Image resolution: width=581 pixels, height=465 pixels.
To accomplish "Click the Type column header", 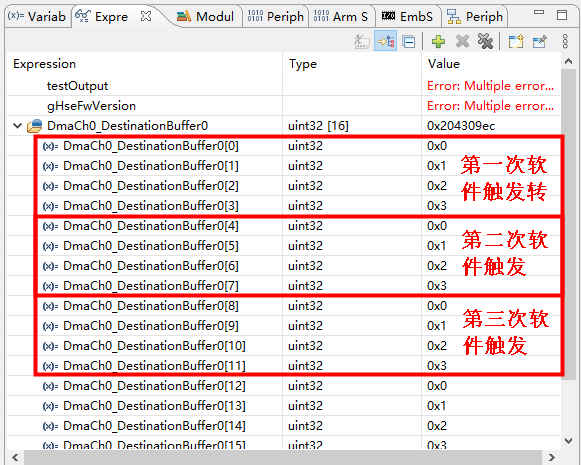I will (303, 64).
